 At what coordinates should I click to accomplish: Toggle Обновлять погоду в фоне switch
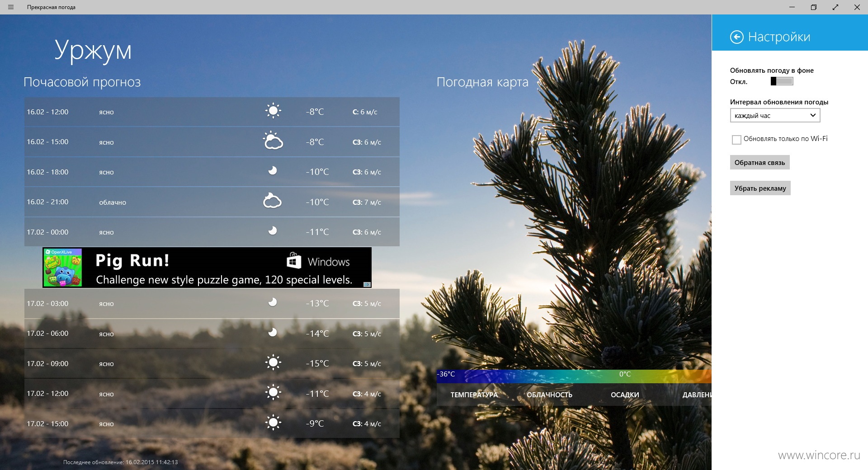782,81
